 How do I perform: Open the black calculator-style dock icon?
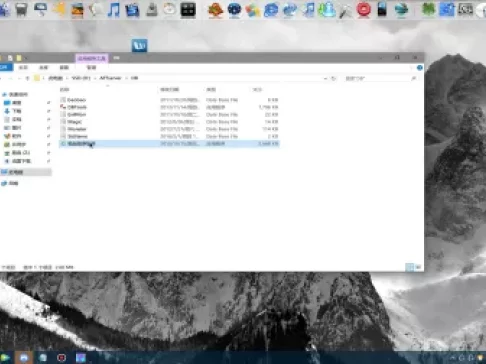188,9
